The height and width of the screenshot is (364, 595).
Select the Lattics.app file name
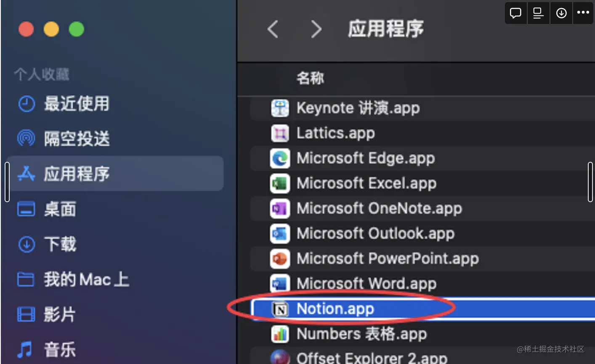point(336,133)
